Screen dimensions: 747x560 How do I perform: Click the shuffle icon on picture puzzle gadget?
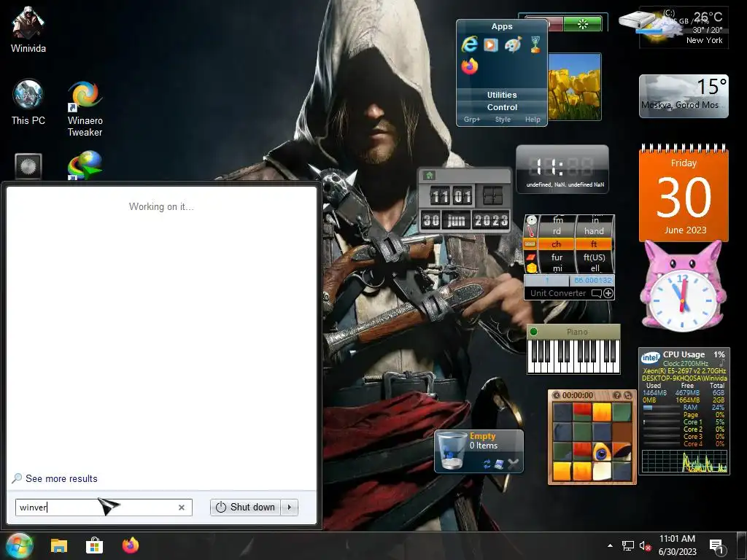click(x=628, y=395)
